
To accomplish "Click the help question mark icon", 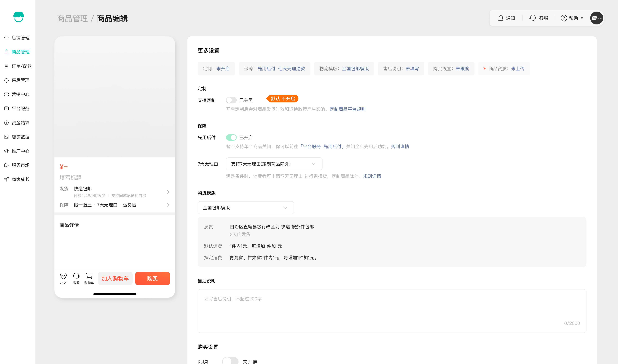I will tap(564, 18).
